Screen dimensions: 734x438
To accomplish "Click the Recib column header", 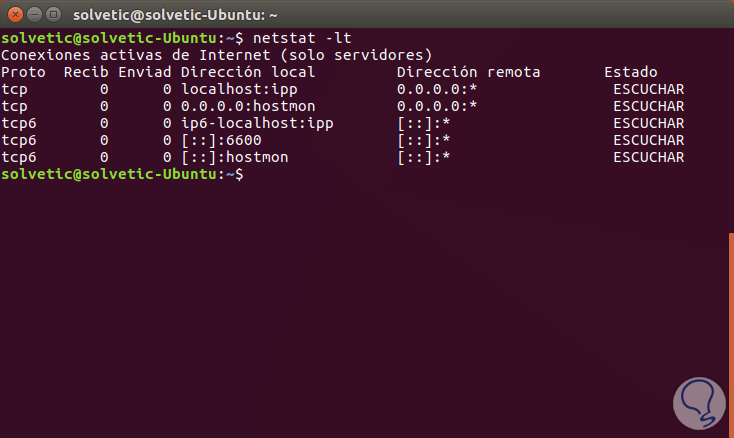I will click(x=85, y=72).
